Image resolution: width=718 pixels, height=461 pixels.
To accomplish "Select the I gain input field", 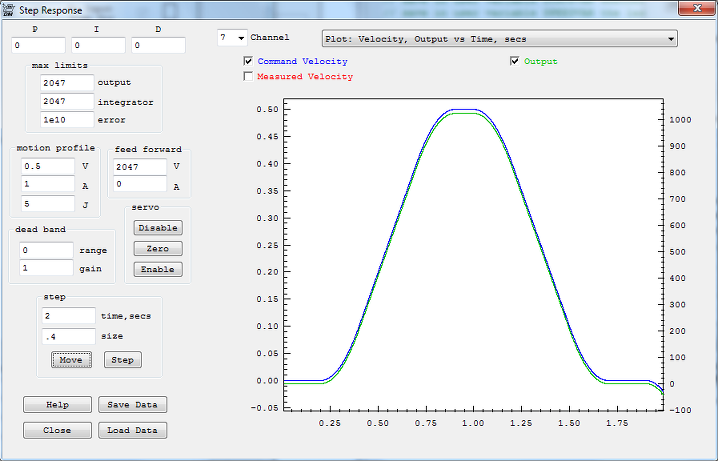I will pos(98,46).
